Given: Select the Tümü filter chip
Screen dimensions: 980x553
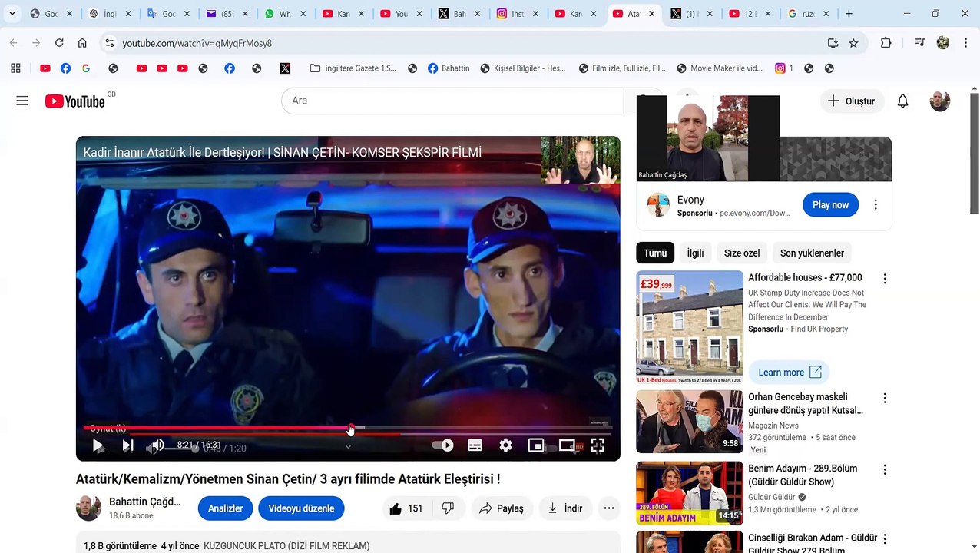Looking at the screenshot, I should [655, 253].
